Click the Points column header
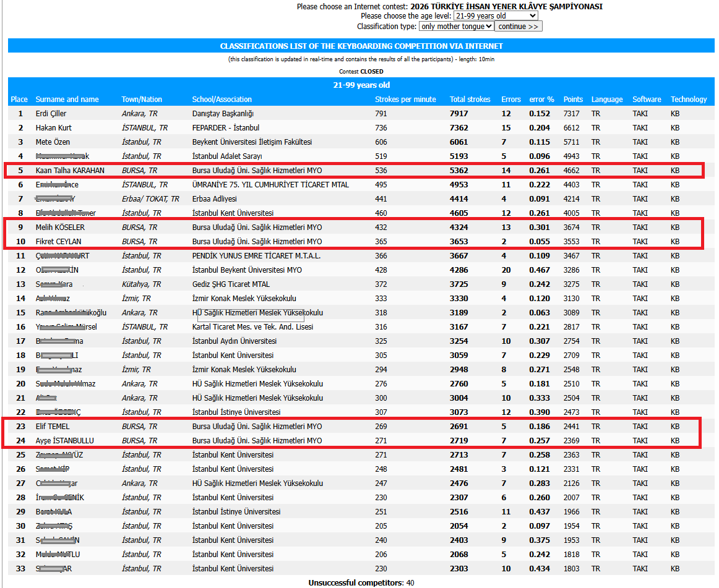This screenshot has height=588, width=719. click(x=573, y=100)
